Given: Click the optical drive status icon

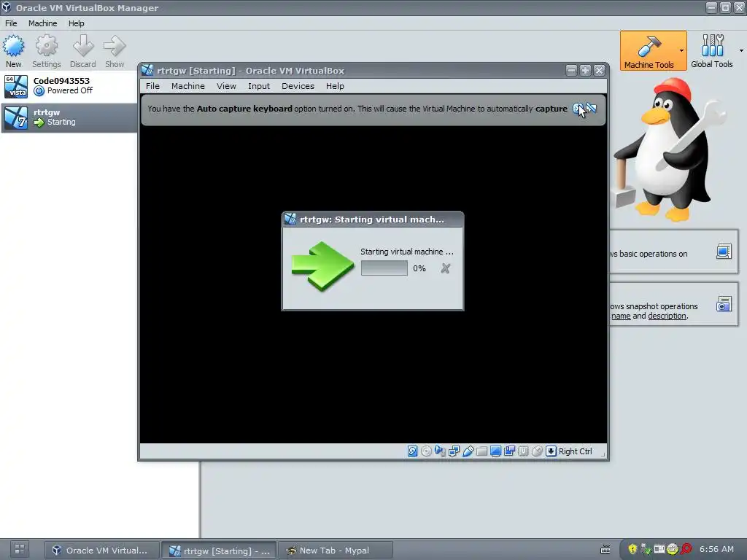Looking at the screenshot, I should tap(426, 451).
